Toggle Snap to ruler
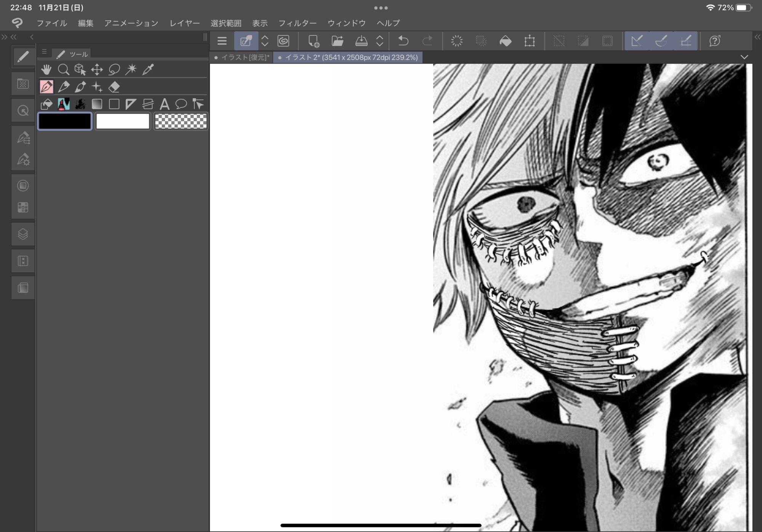This screenshot has height=532, width=762. (637, 41)
